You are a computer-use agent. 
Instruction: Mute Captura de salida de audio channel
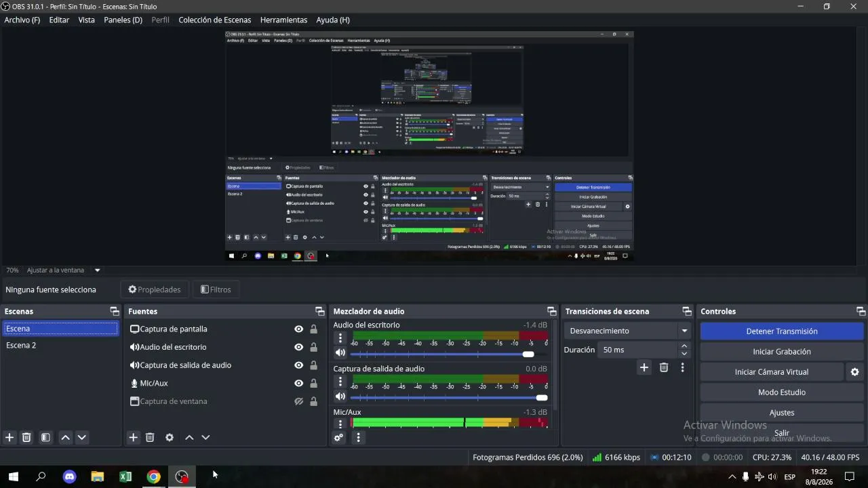pyautogui.click(x=340, y=396)
